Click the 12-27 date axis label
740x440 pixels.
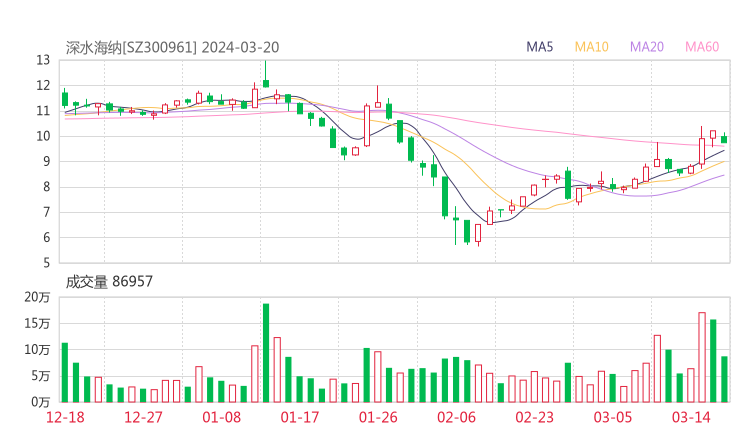tap(143, 417)
